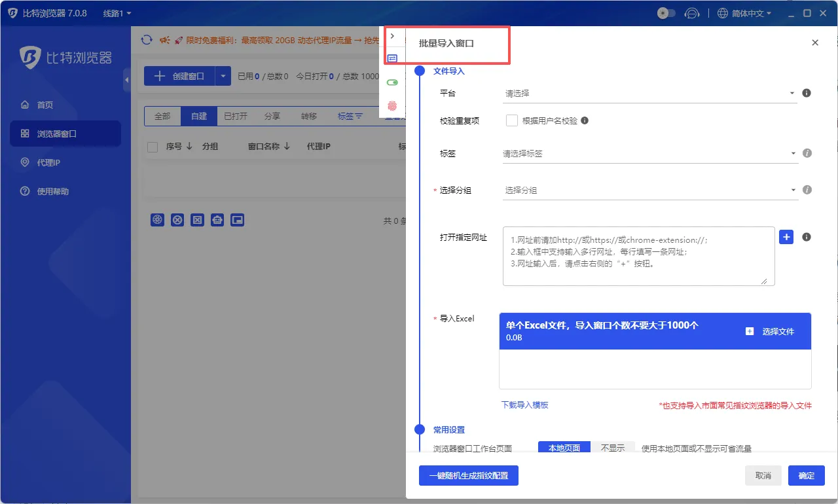Toggle the dark mode switch in the titlebar
This screenshot has height=504, width=838.
pos(666,12)
